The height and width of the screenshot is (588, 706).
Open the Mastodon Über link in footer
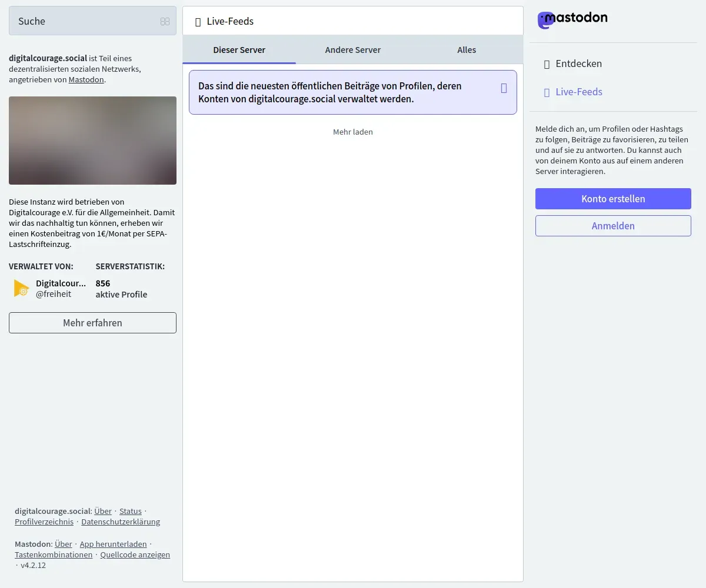tap(64, 544)
